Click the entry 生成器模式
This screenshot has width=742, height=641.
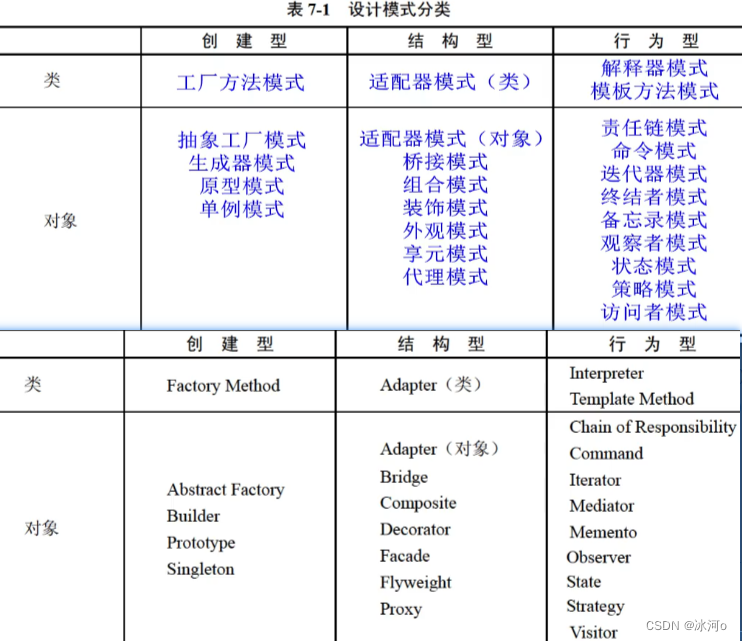pos(241,164)
